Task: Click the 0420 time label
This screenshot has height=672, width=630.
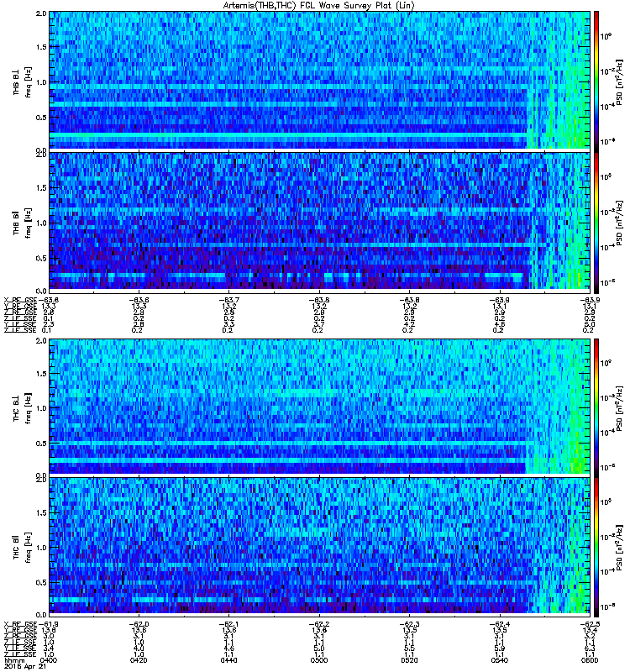Action: click(139, 660)
